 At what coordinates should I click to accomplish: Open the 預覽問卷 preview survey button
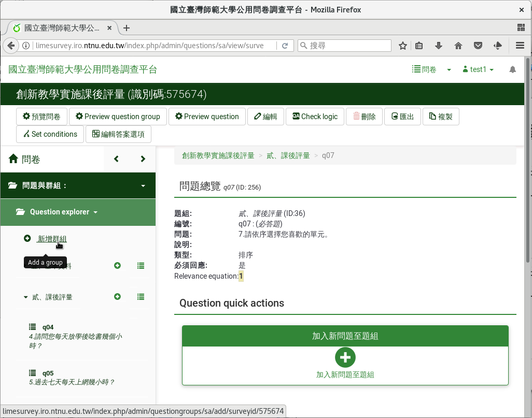click(41, 117)
